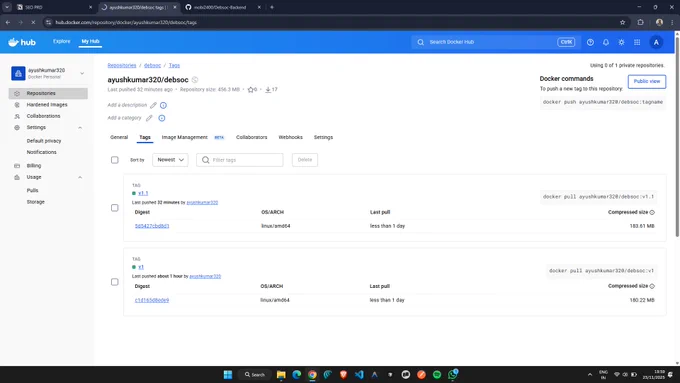The image size is (680, 383).
Task: Open the Webhooks tab
Action: click(x=291, y=137)
